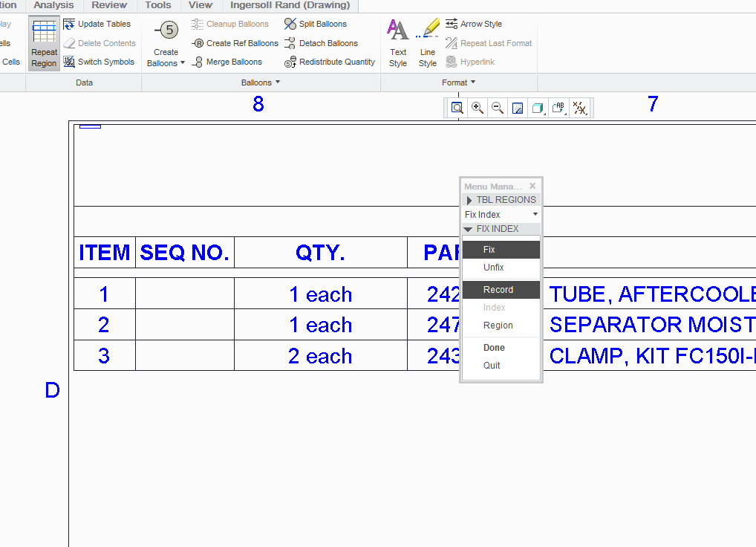Click the Repeat Region table icon
This screenshot has width=756, height=547.
44,32
